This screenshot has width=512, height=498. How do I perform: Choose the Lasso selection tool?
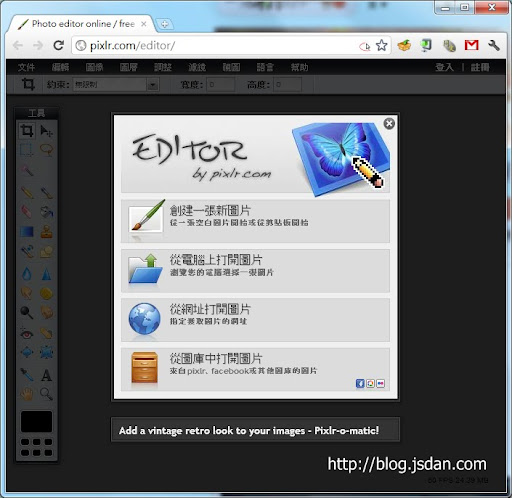point(46,149)
